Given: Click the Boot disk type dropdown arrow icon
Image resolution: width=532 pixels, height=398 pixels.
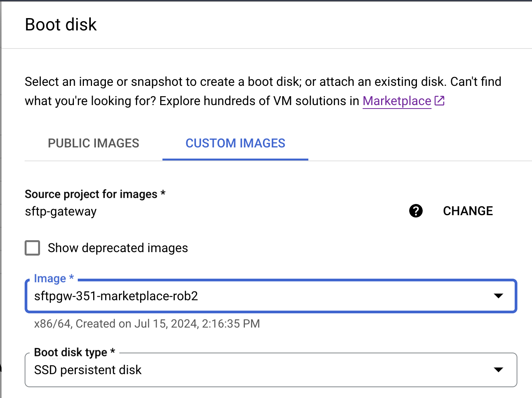Looking at the screenshot, I should click(x=499, y=370).
